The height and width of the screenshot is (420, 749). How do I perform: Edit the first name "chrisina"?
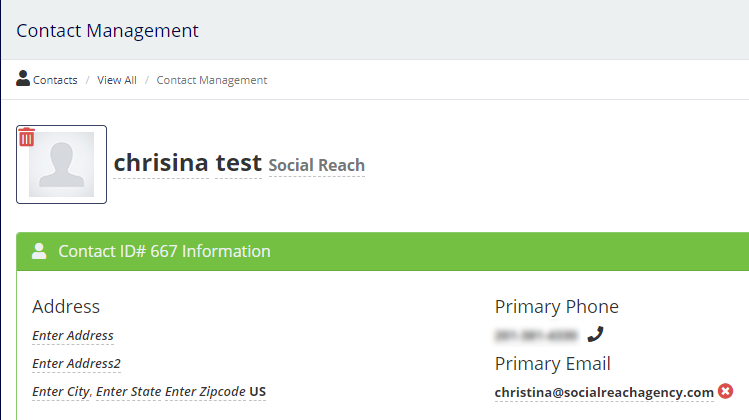[x=161, y=163]
